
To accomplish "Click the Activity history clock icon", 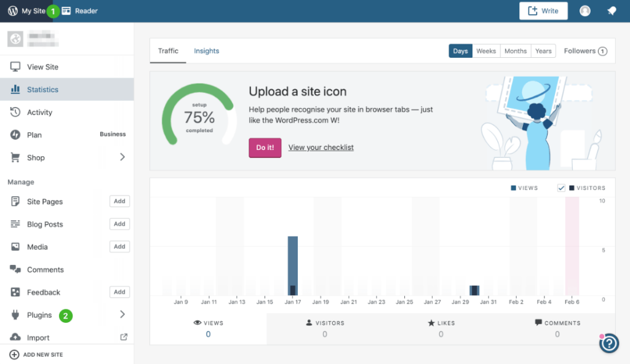I will tap(15, 112).
